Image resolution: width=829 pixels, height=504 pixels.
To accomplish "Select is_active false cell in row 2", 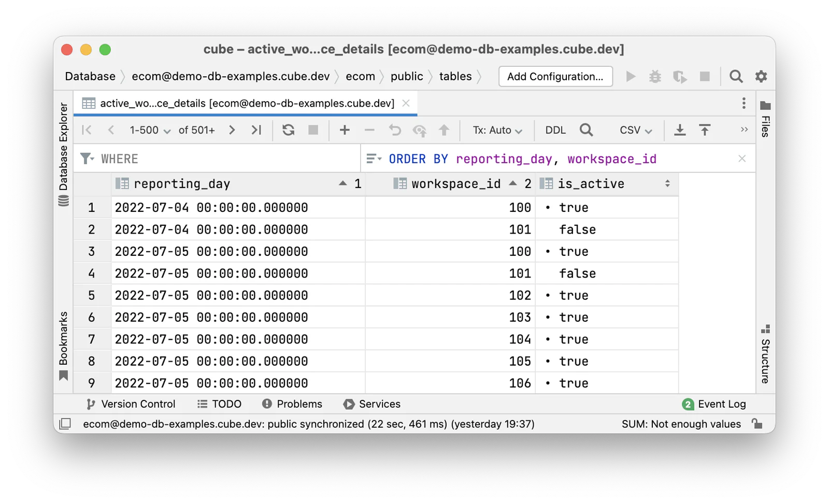I will coord(607,229).
